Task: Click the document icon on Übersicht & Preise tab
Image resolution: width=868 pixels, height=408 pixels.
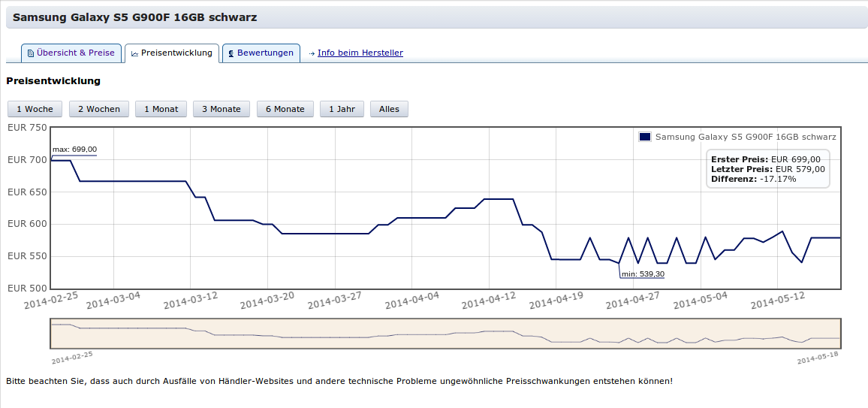Action: click(31, 53)
